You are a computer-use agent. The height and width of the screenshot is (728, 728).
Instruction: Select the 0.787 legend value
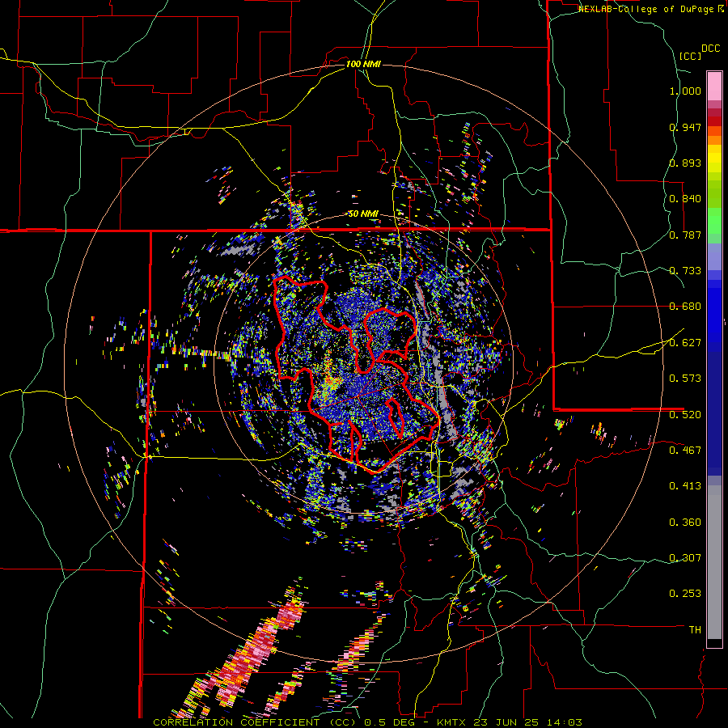click(685, 235)
